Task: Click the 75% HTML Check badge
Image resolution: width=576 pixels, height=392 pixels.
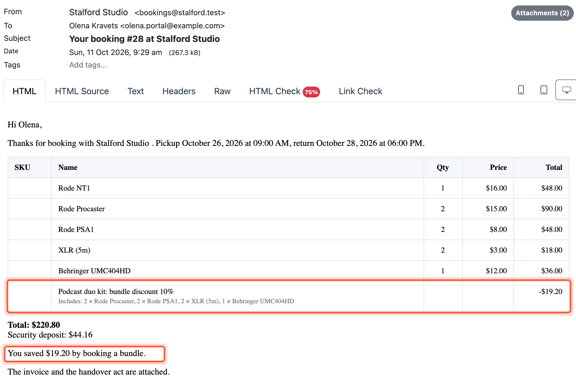Action: [311, 92]
